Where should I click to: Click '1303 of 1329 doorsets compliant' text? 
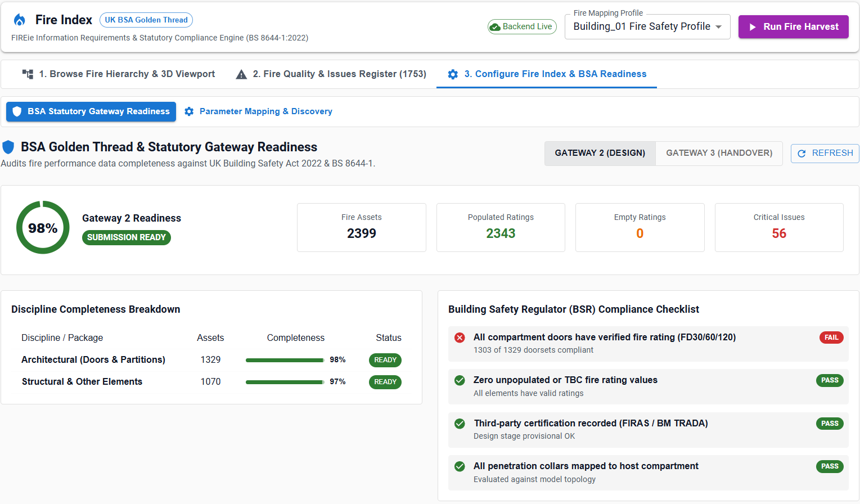tap(533, 350)
